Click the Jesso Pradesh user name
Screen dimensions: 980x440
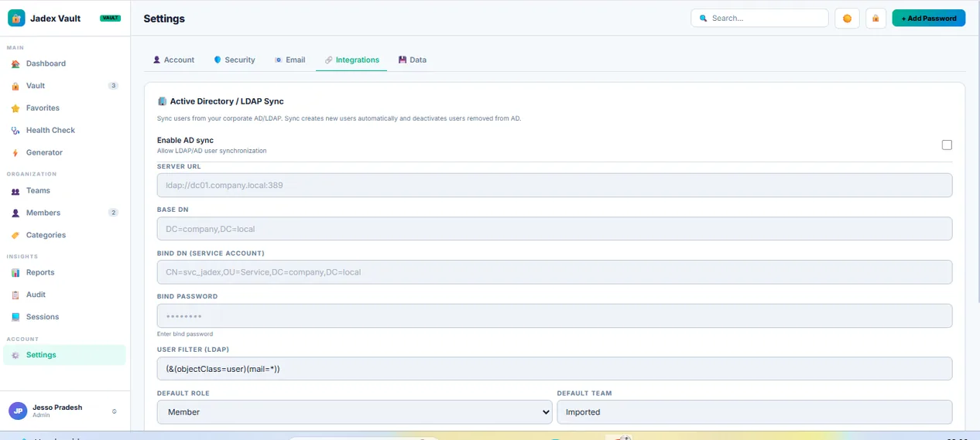(x=57, y=408)
